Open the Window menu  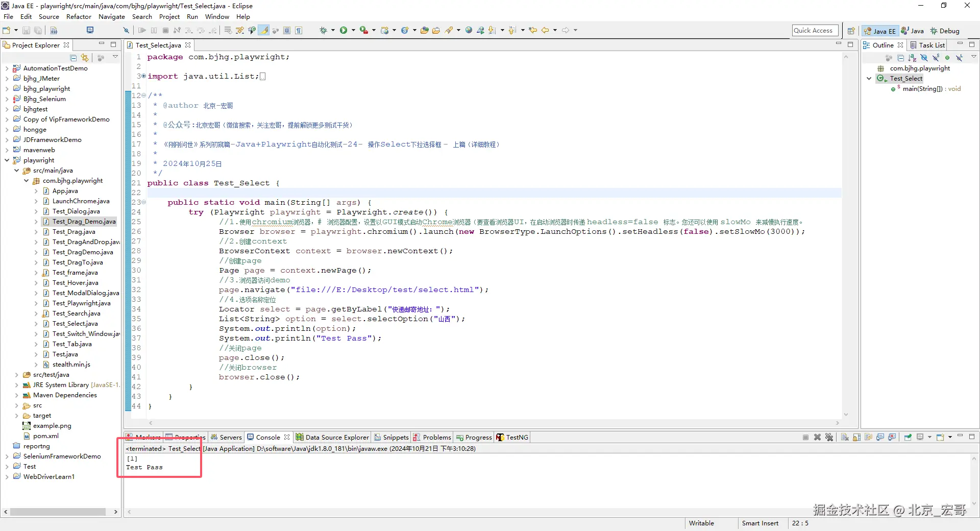pyautogui.click(x=217, y=17)
